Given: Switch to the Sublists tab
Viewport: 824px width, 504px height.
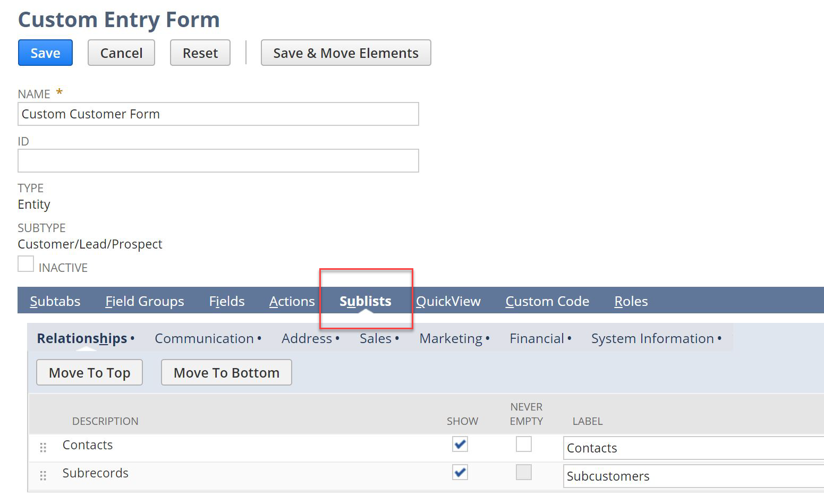Looking at the screenshot, I should [x=365, y=301].
